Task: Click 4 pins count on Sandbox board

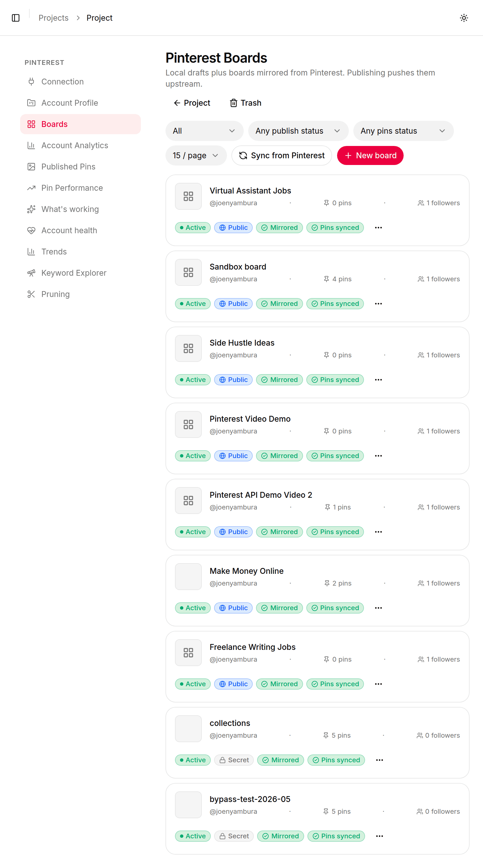Action: pos(337,279)
